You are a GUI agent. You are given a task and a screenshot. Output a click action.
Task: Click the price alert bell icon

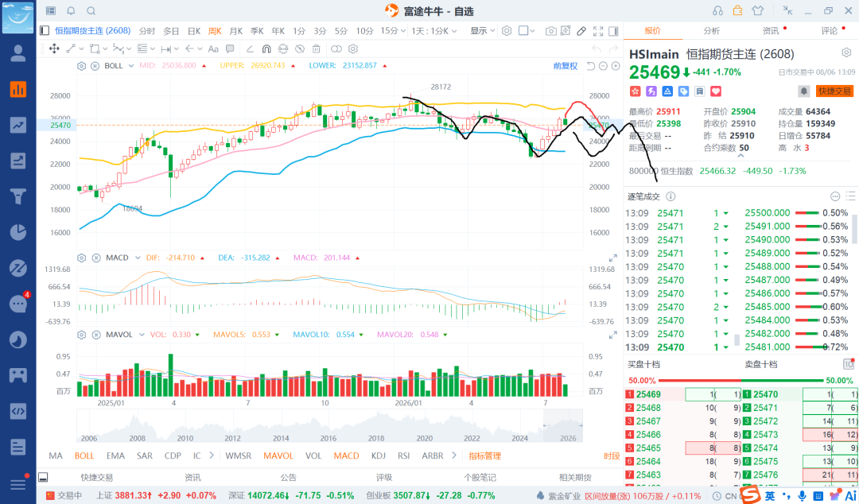[x=803, y=91]
